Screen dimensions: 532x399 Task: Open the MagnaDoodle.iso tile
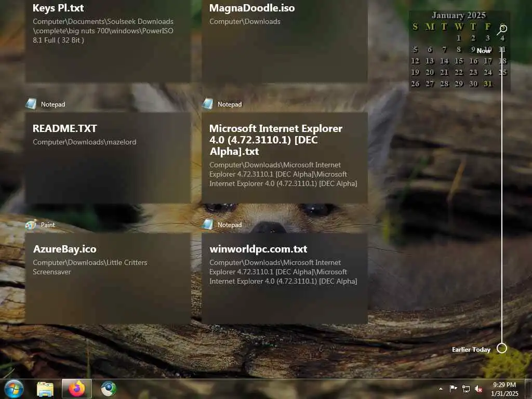click(285, 41)
